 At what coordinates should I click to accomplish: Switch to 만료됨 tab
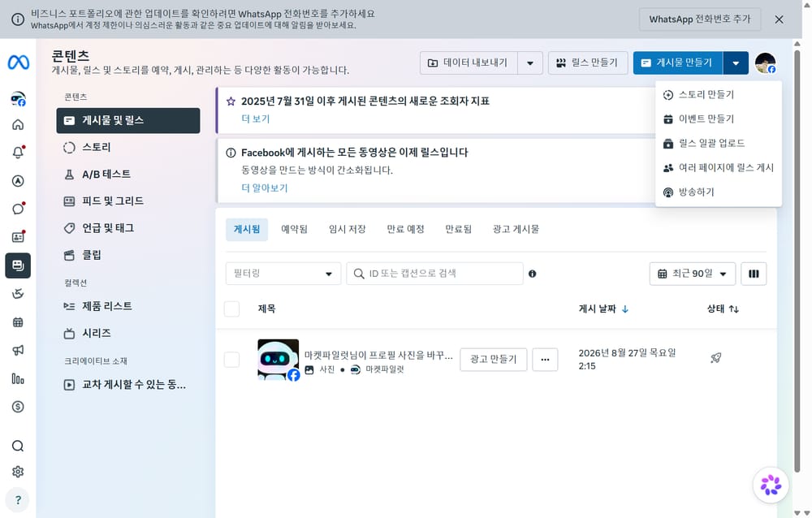[x=459, y=230]
